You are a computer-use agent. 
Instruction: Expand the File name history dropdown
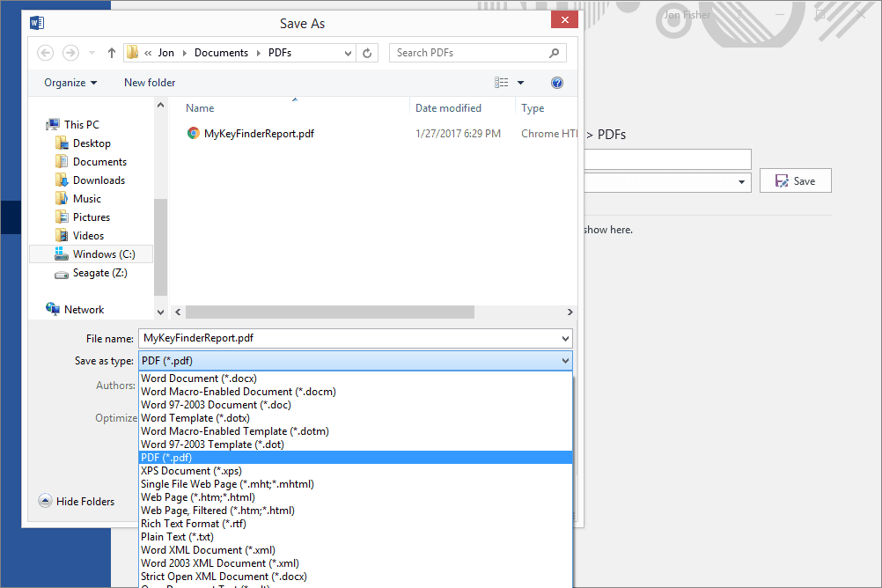[x=565, y=338]
